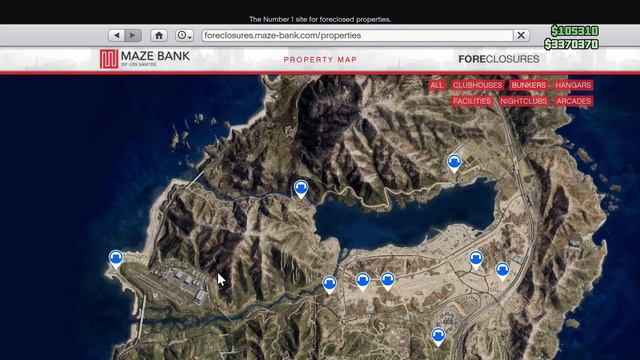Filter properties by Clubhouses
This screenshot has width=640, height=360.
[x=477, y=85]
